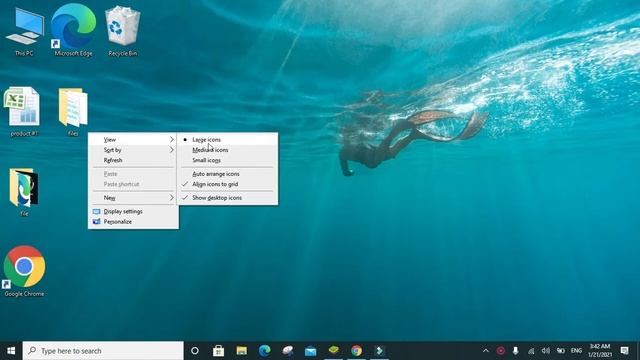Expand the New submenu arrow

171,198
